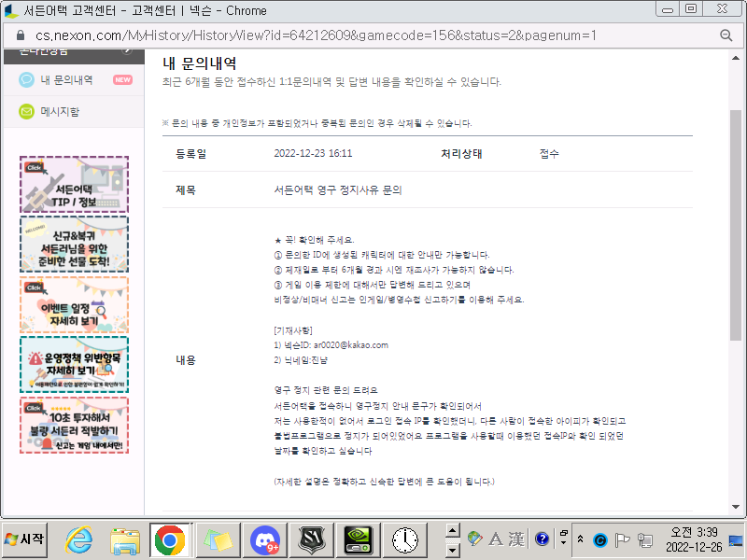This screenshot has width=747, height=560.
Task: Open the clock app on taskbar
Action: [x=405, y=539]
